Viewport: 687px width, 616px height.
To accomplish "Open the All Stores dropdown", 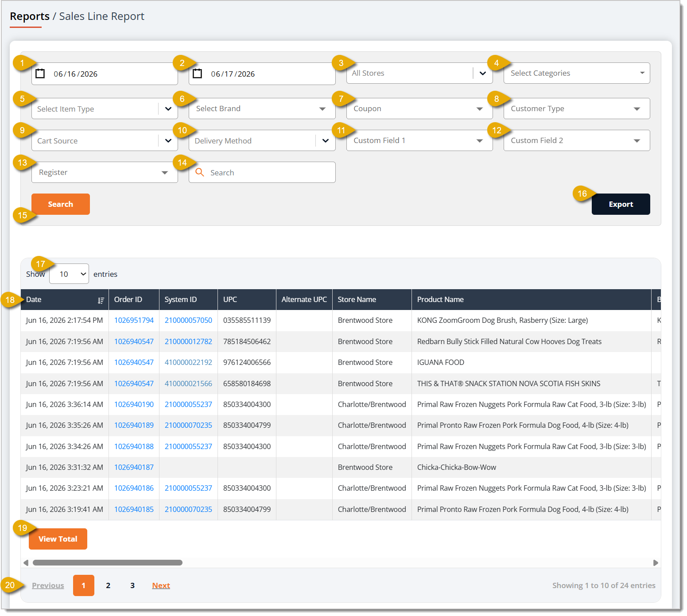I will pos(419,73).
